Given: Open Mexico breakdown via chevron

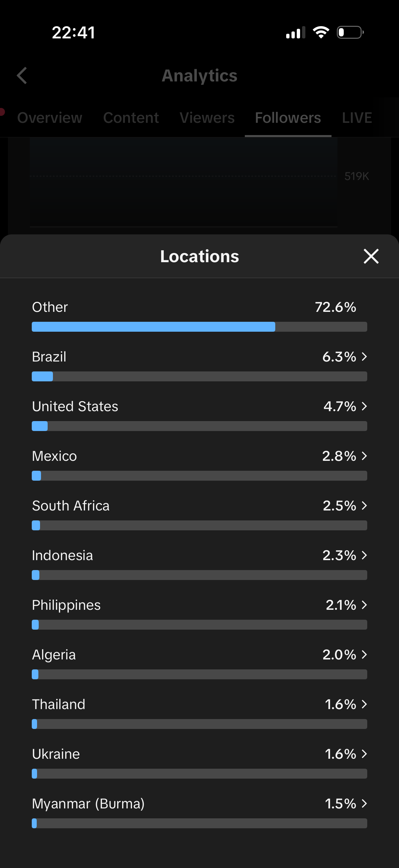Looking at the screenshot, I should pos(364,456).
